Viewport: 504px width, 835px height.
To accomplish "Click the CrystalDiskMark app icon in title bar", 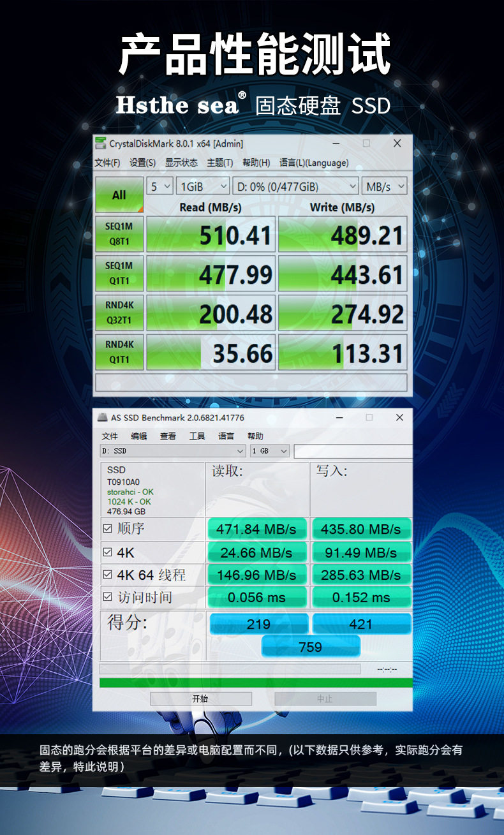I will (101, 144).
